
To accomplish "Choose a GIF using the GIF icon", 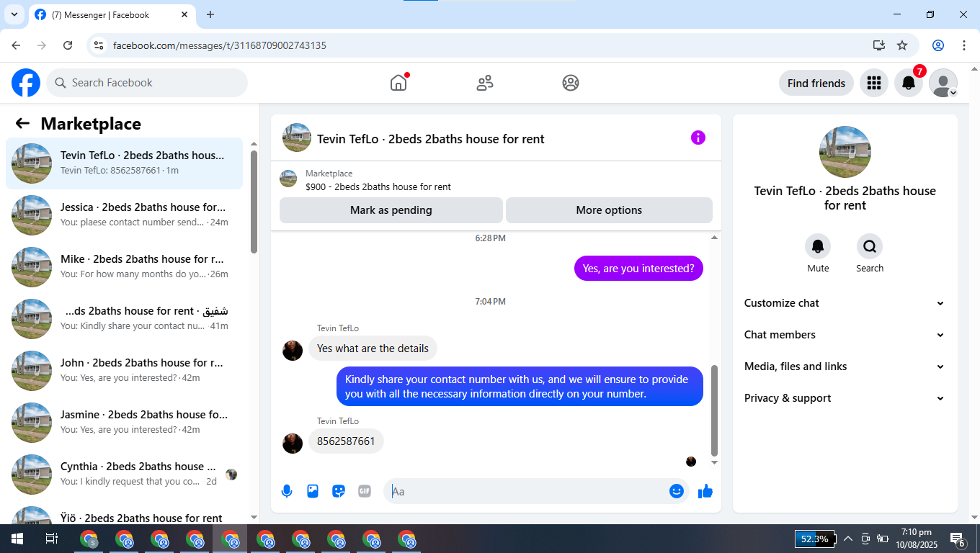I will (365, 491).
